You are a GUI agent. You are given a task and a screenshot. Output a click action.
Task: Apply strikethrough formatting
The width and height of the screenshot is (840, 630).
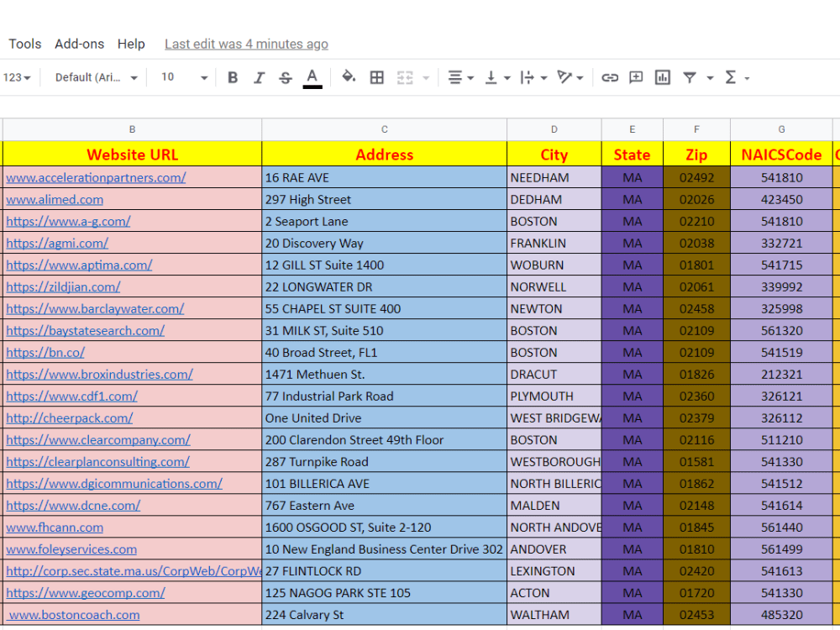[286, 77]
